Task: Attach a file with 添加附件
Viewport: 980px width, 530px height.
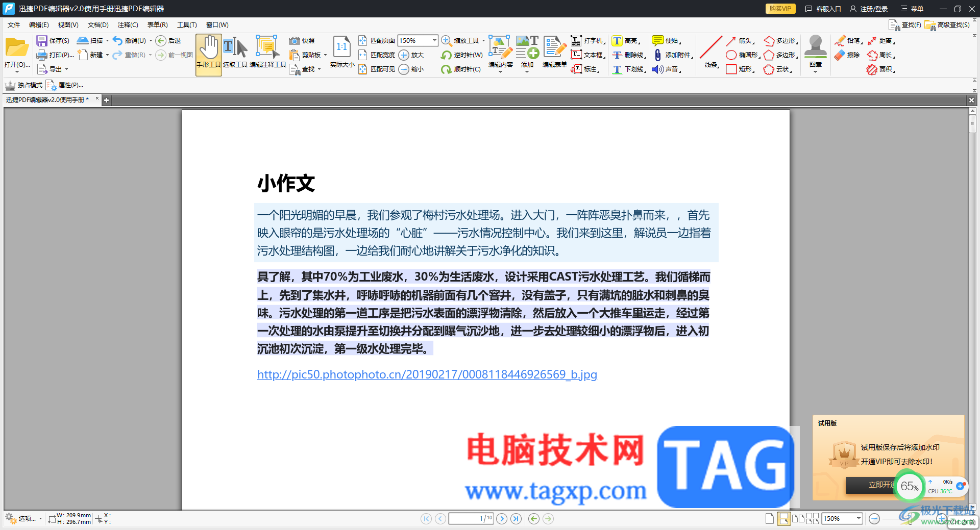Action: pyautogui.click(x=673, y=55)
